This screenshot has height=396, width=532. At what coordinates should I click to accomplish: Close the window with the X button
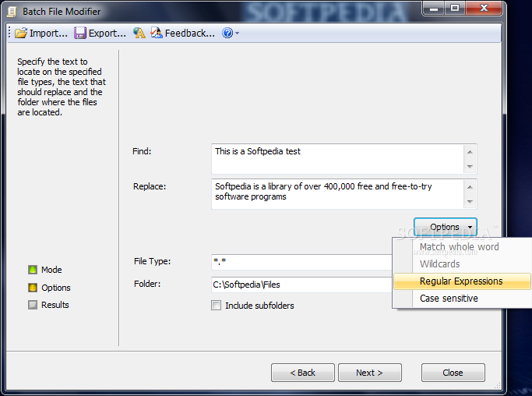pyautogui.click(x=484, y=8)
